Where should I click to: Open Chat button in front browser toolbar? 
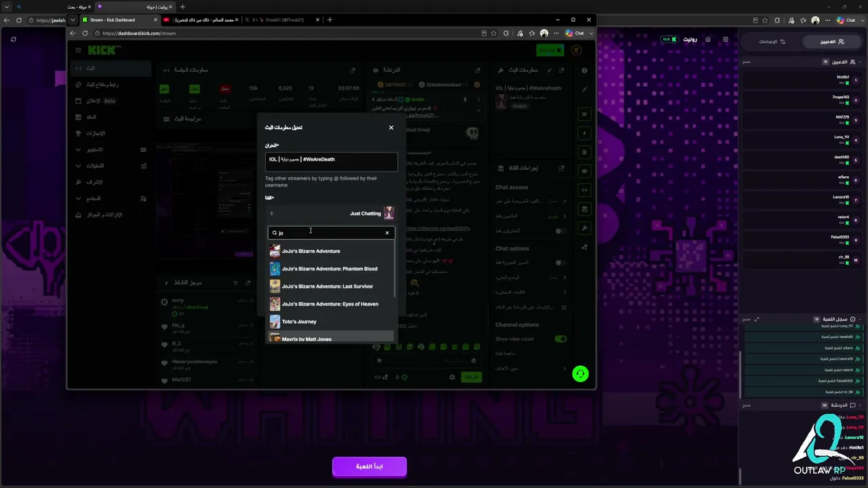(574, 33)
